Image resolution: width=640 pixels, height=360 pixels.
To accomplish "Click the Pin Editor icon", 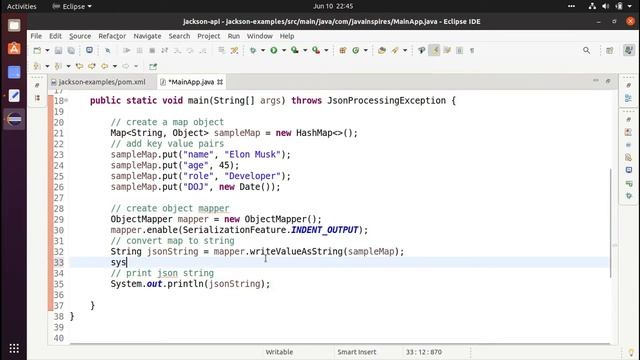I will [x=153, y=66].
